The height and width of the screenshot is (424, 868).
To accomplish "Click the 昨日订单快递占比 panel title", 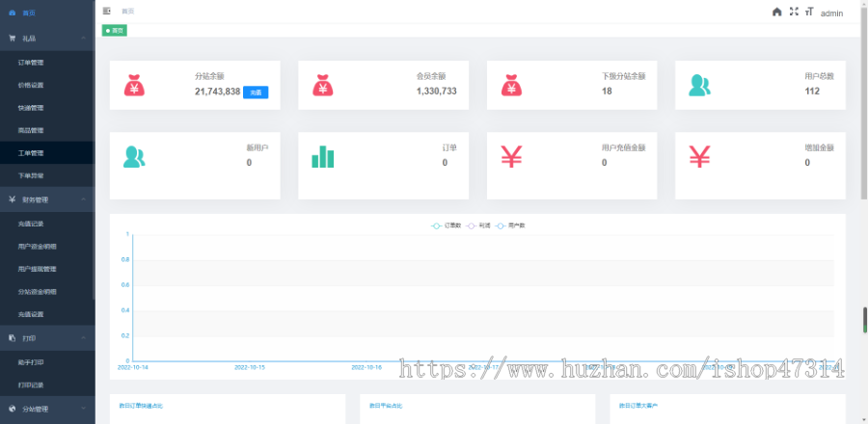I will click(x=141, y=406).
